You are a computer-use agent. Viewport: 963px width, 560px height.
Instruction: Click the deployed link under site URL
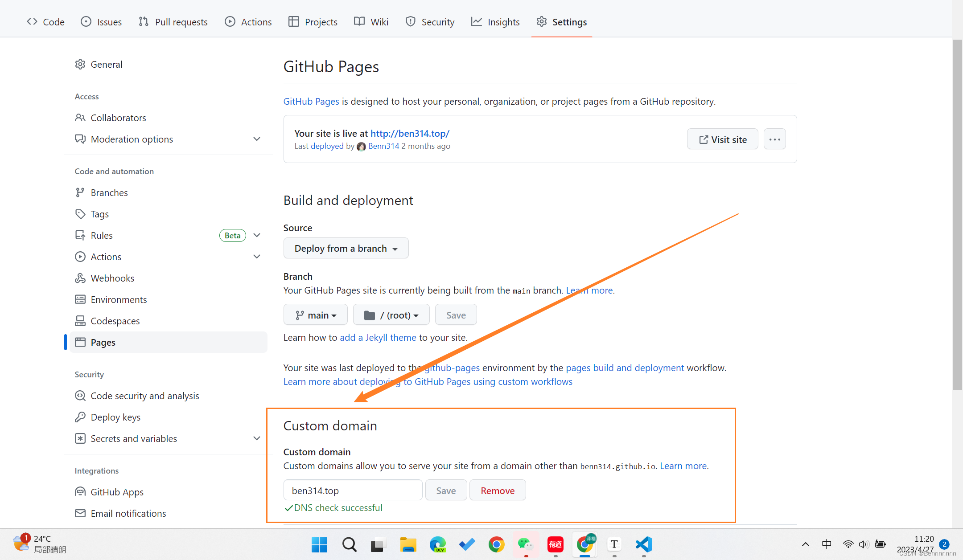tap(327, 146)
